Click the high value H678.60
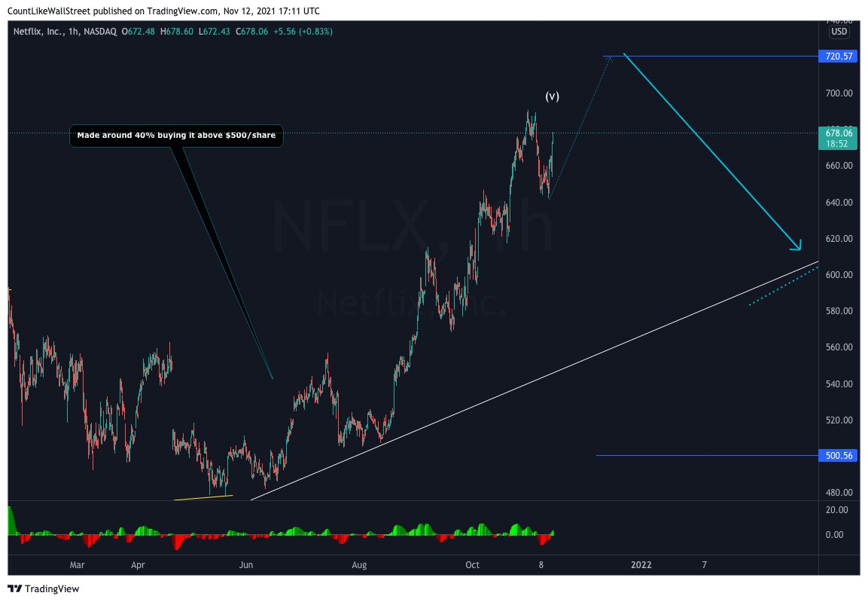 177,32
